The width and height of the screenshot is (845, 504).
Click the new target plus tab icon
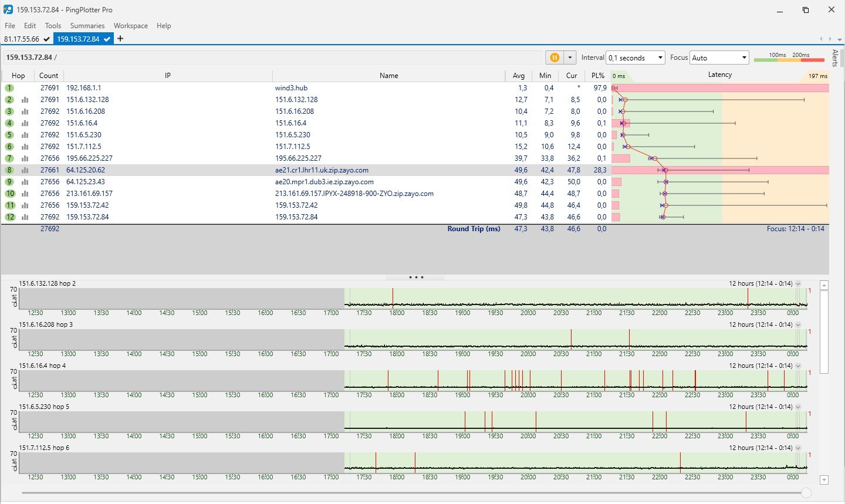[x=120, y=39]
